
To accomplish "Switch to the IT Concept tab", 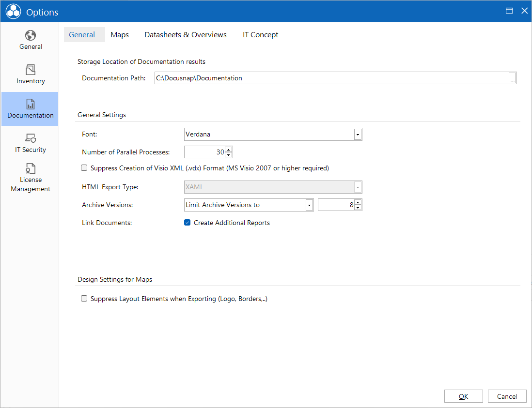I will [x=261, y=34].
